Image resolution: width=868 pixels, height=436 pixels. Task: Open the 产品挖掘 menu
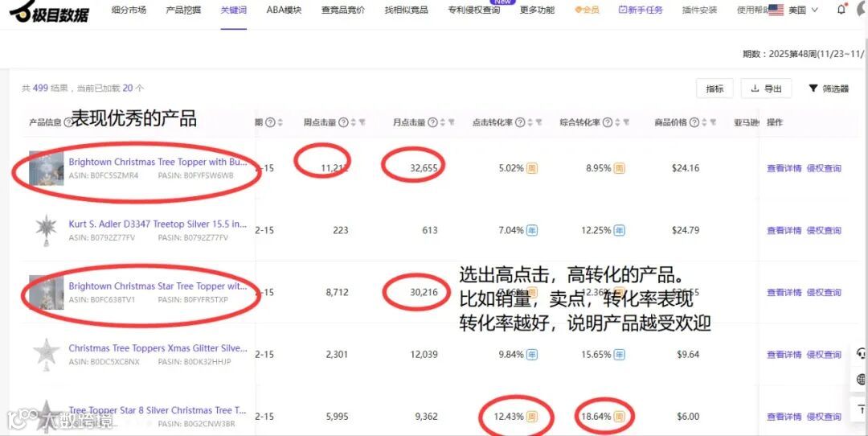tap(183, 10)
